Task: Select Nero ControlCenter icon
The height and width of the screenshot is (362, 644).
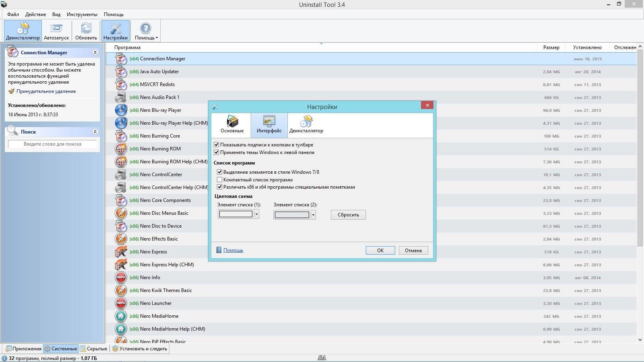Action: tap(121, 175)
